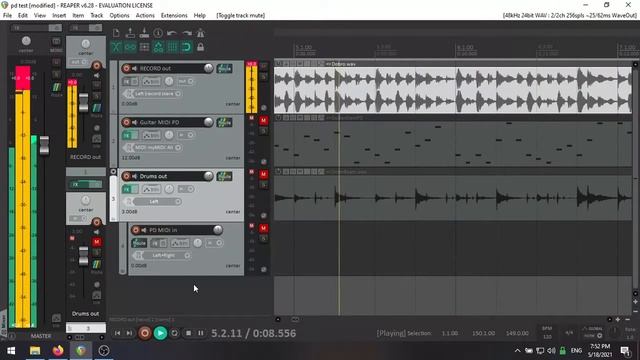Unmute the Guitar MIDI PD track
640x360 pixels.
pyautogui.click(x=264, y=120)
